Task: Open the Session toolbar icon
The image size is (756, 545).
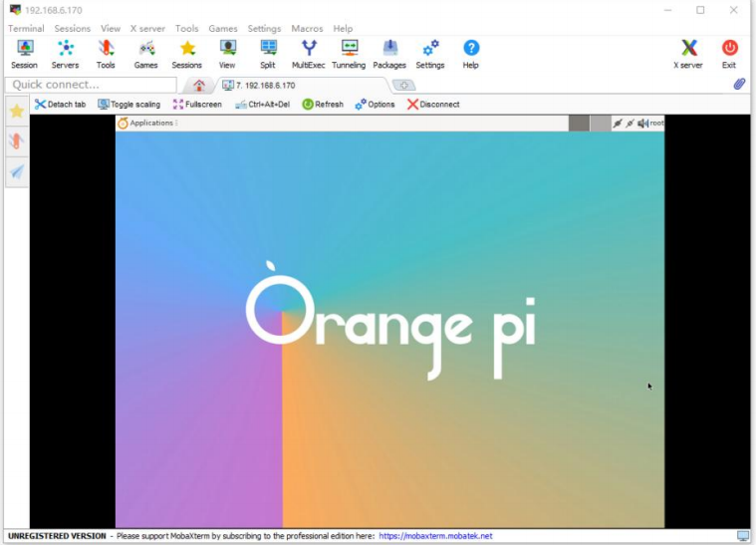Action: coord(24,54)
